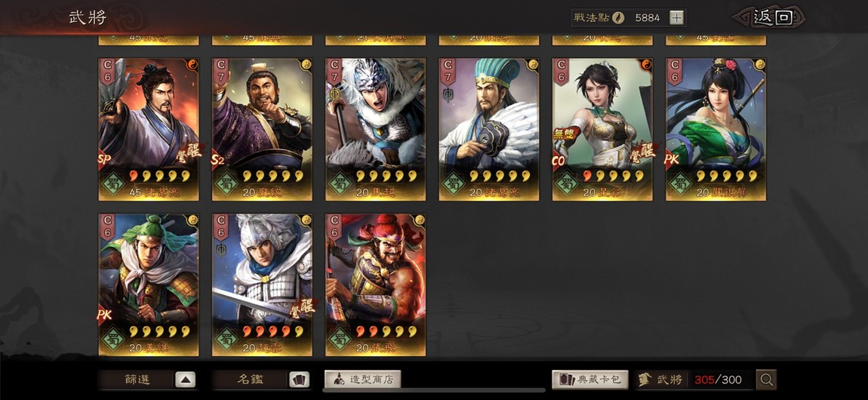Image resolution: width=868 pixels, height=400 pixels.
Task: Select the 龐統 general card
Action: coord(262,130)
